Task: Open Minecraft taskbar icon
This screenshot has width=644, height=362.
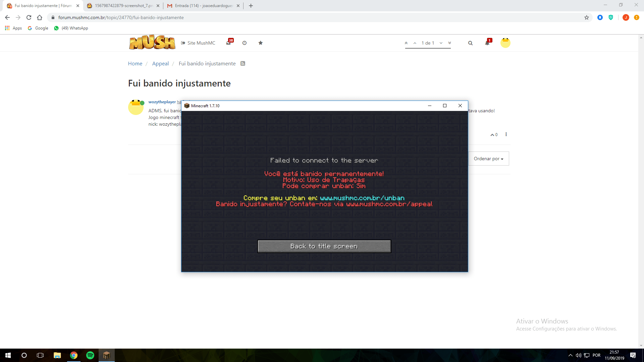Action: [x=107, y=355]
